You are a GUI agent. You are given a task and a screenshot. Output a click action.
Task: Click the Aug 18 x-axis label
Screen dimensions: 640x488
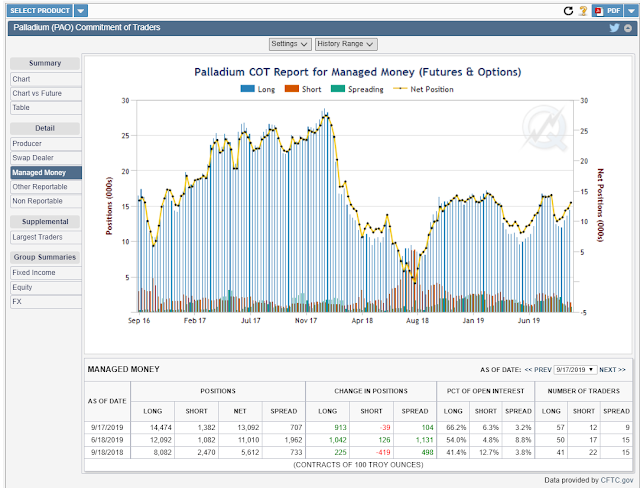click(417, 321)
